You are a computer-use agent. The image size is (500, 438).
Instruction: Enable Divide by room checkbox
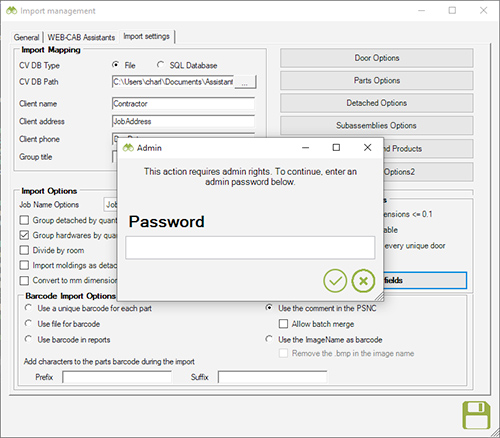click(24, 250)
